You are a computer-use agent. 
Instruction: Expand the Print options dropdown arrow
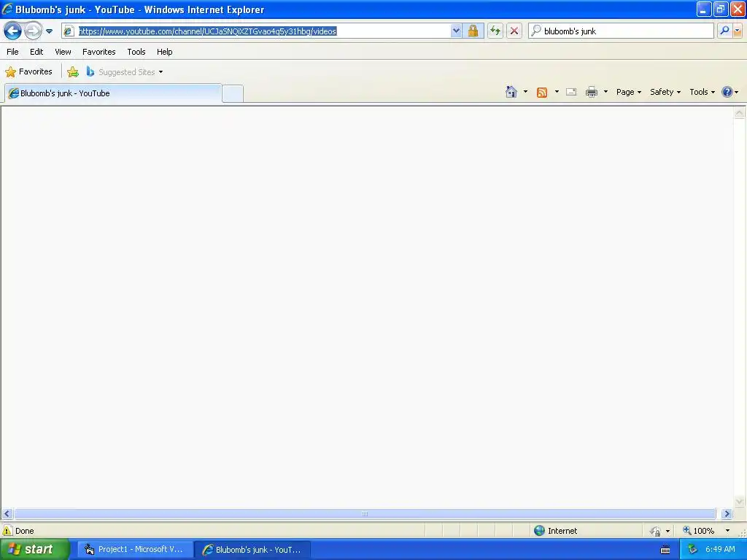[605, 92]
